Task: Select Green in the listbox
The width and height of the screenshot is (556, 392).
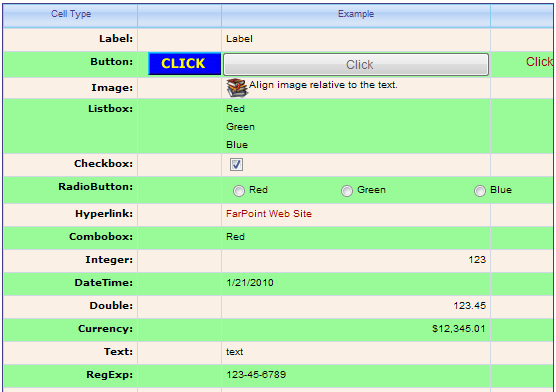Action: [x=240, y=127]
